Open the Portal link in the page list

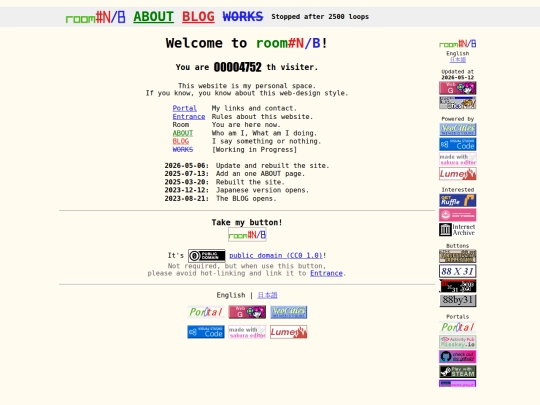point(185,108)
